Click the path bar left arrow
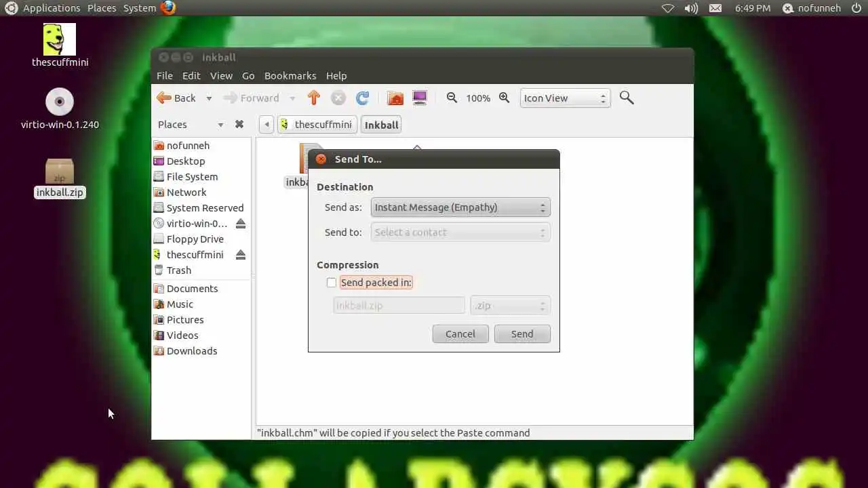The height and width of the screenshot is (488, 868). click(267, 125)
